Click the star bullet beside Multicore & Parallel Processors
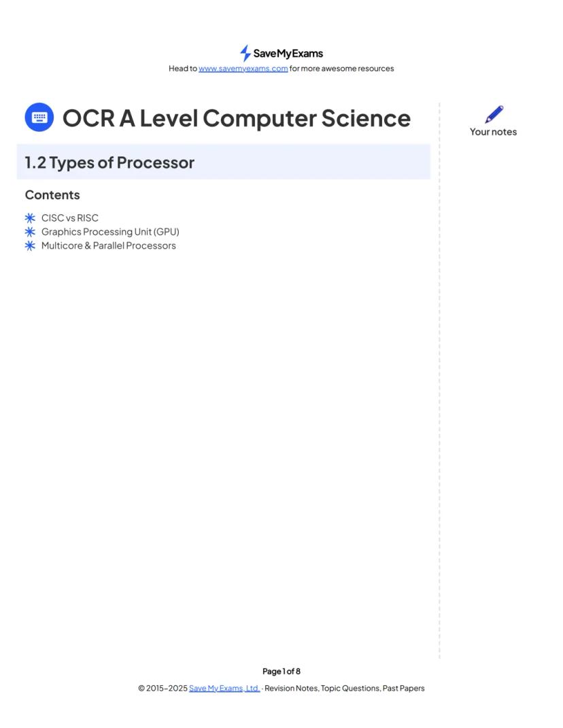Screen dimensions: 563x728 coord(30,246)
